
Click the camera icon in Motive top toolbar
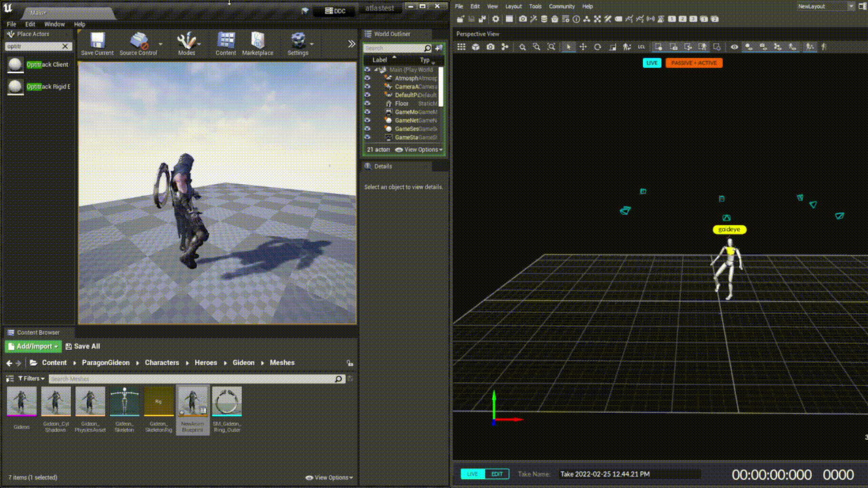pos(523,19)
